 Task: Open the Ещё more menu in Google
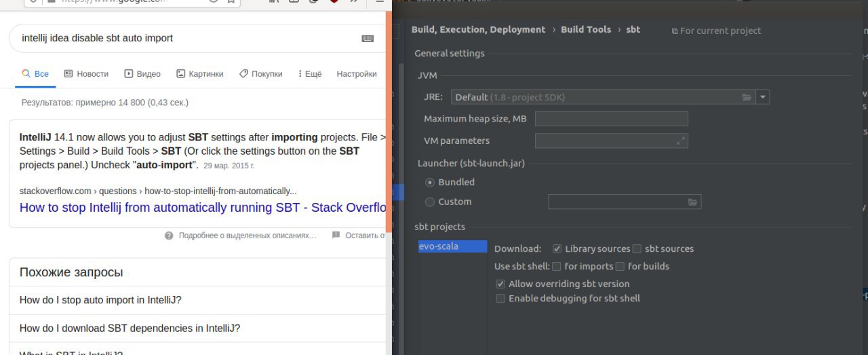pos(309,74)
